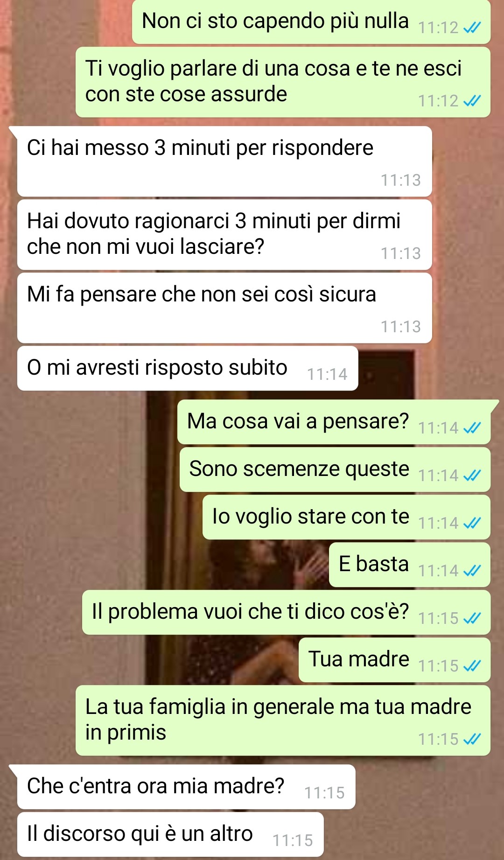Image resolution: width=504 pixels, height=860 pixels.
Task: Tap the 11:14 timestamp on 'O mi avresti risposto subito'
Action: pyautogui.click(x=327, y=374)
